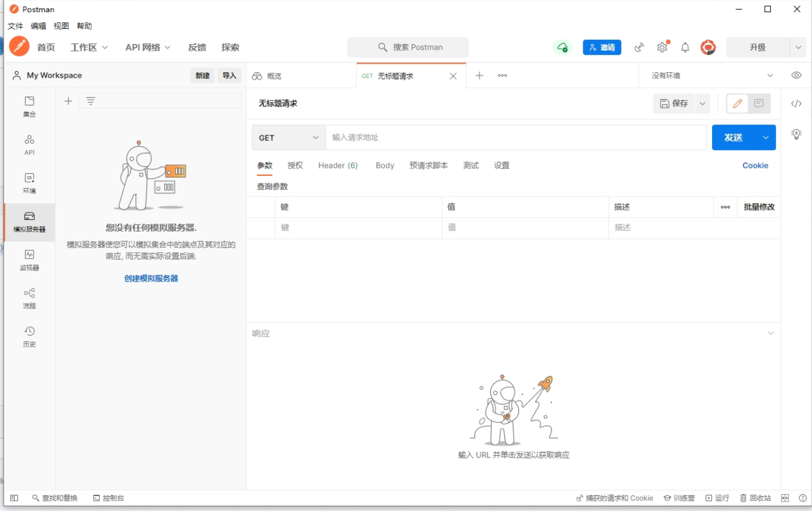Viewport: 812px width, 512px height.
Task: Expand the 升级 dropdown arrow
Action: pos(797,47)
